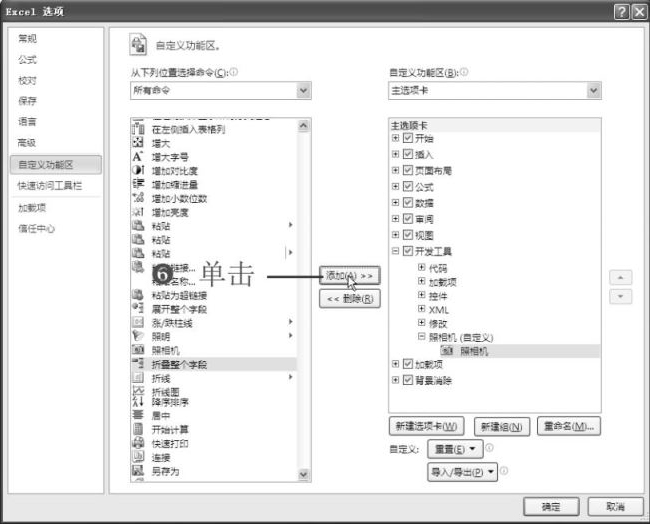
Task: Open the 导入/导出 dropdown button
Action: (462, 472)
